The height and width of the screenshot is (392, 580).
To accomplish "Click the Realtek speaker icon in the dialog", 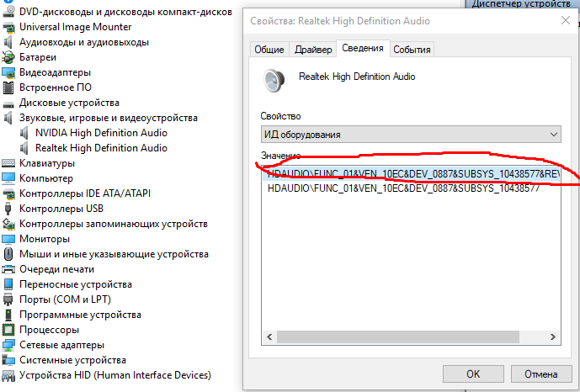I will coord(275,80).
